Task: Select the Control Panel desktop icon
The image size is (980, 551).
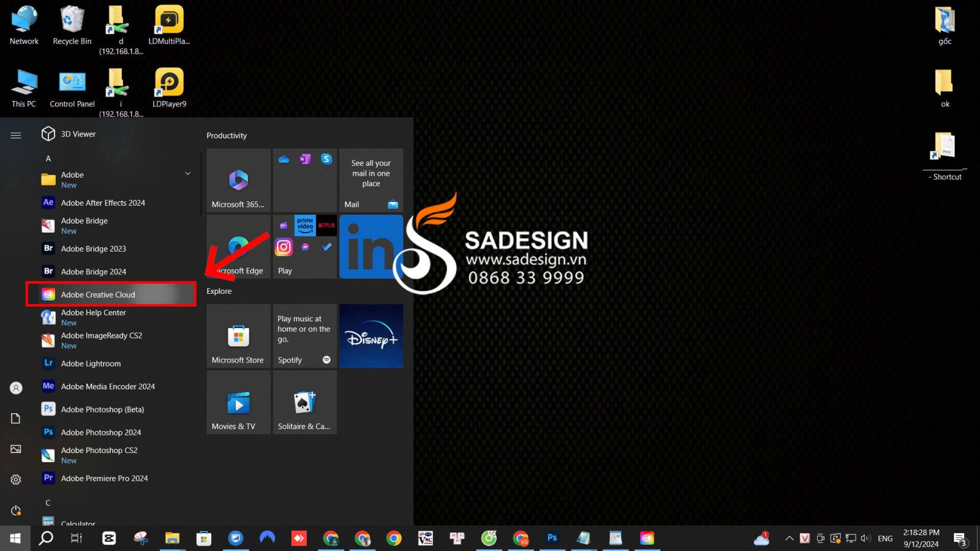Action: click(x=72, y=88)
